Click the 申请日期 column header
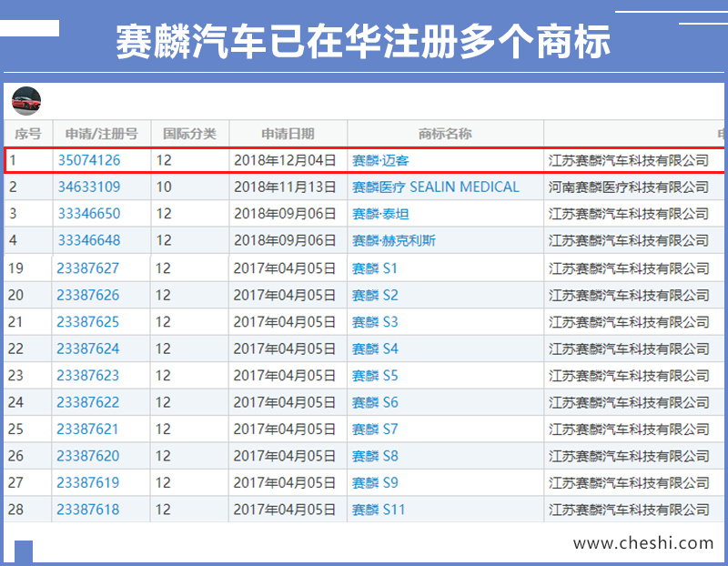 click(288, 134)
